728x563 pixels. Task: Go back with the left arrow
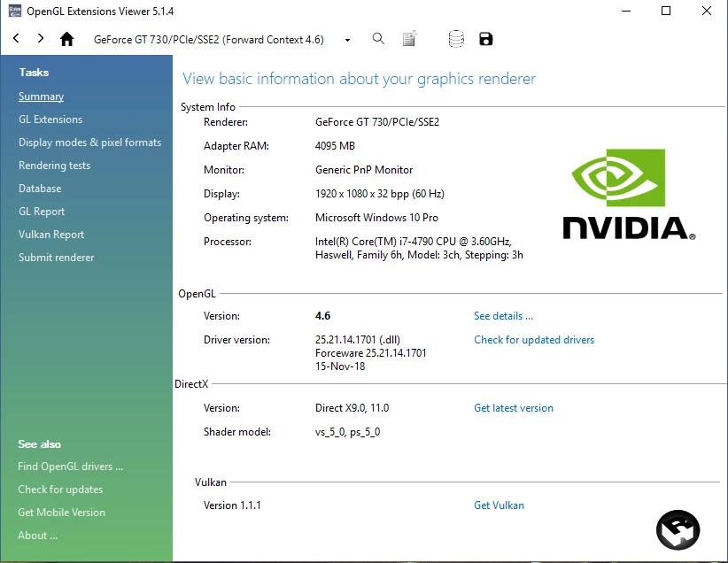tap(16, 39)
